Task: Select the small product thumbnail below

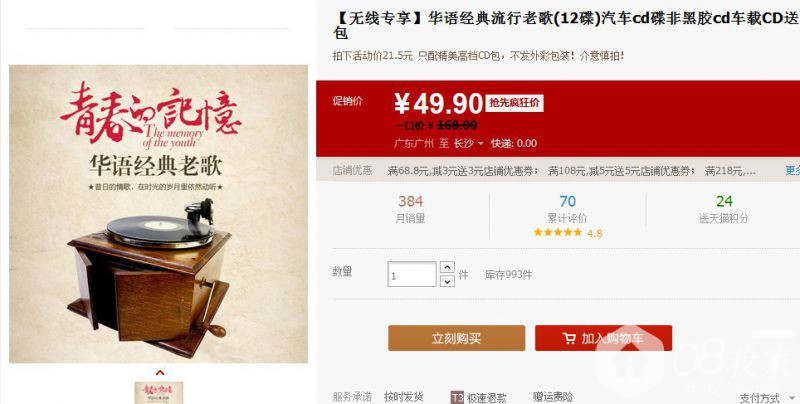Action: (x=159, y=393)
